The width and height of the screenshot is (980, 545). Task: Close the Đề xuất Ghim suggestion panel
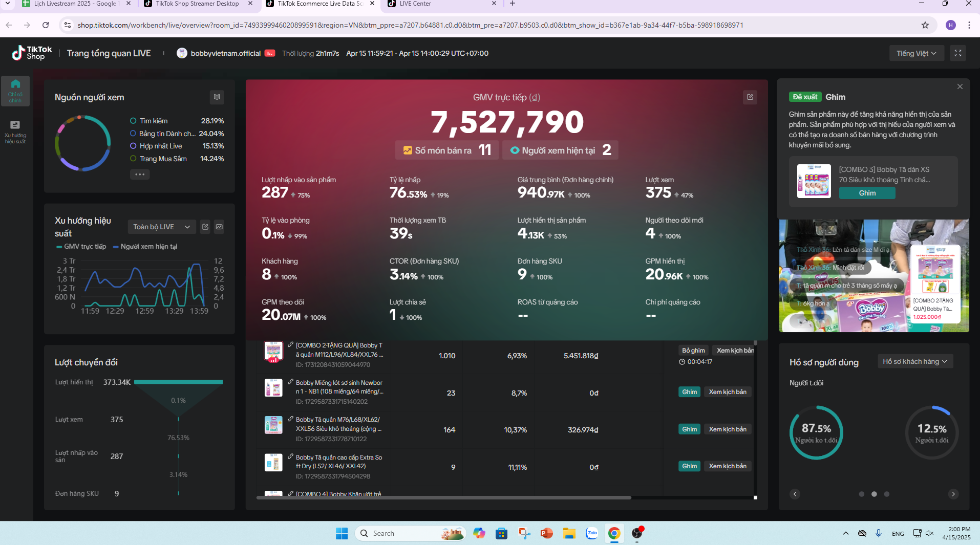tap(960, 86)
